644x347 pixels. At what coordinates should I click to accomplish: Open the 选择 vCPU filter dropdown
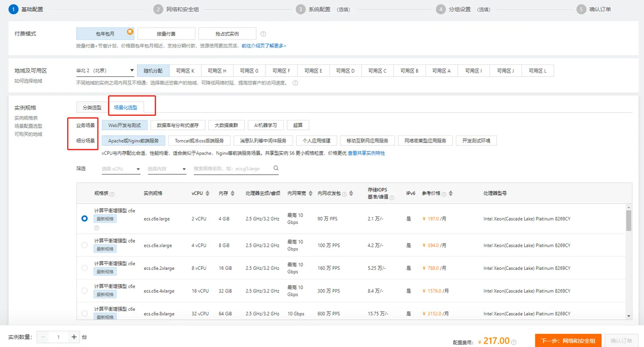[121, 169]
